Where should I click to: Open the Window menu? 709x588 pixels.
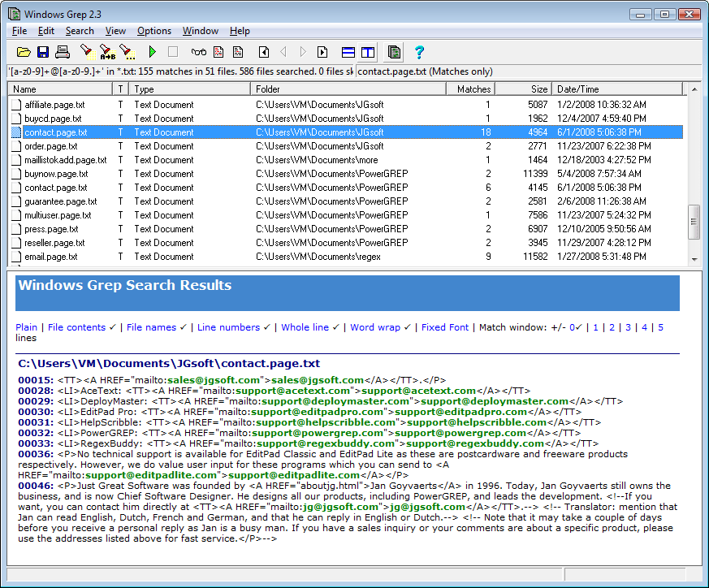coord(200,31)
